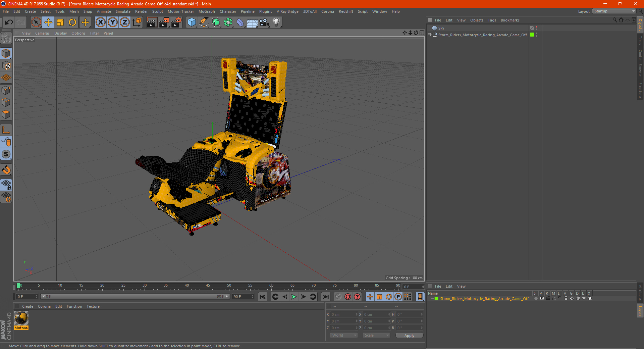Click Storm_Riders green layer color swatch
Screen dimensions: 644x349
pyautogui.click(x=532, y=35)
